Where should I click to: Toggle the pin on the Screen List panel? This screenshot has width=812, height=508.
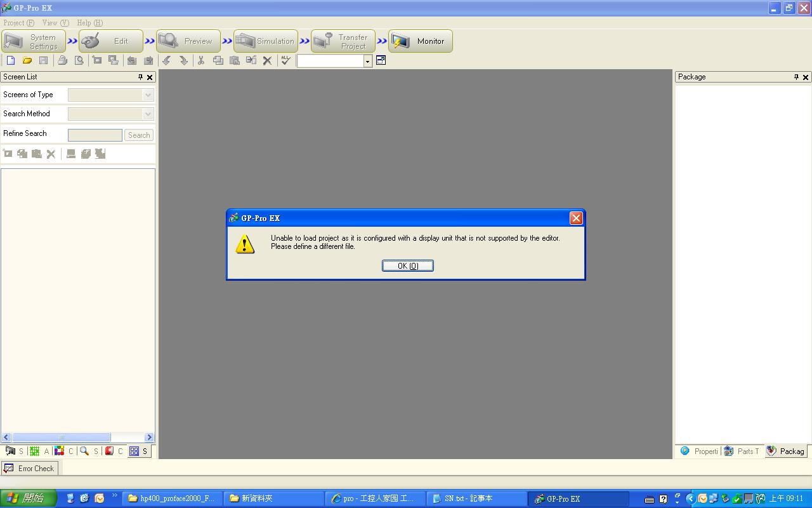(141, 77)
